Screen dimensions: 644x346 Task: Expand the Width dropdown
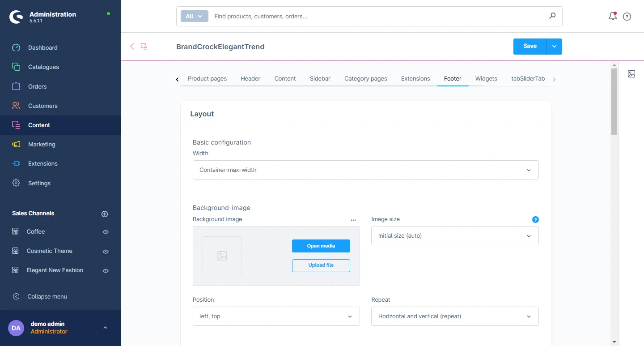[365, 170]
